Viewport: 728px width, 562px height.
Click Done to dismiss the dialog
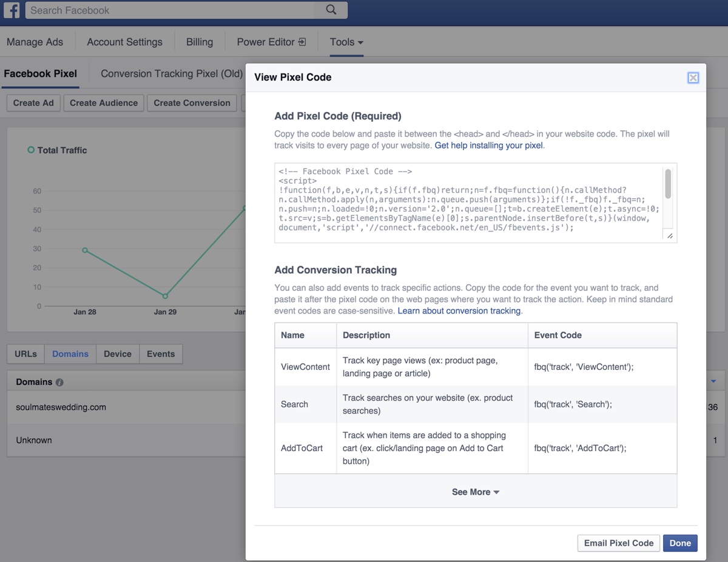[680, 543]
